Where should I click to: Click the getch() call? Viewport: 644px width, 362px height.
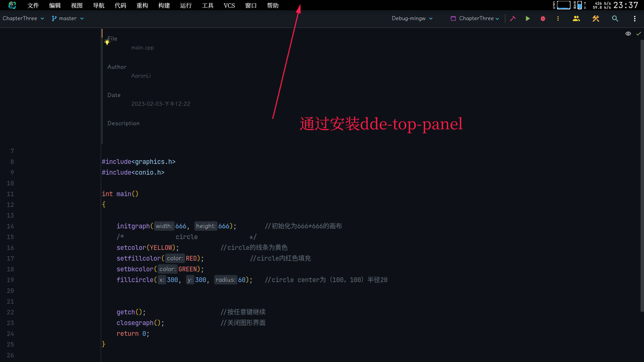coord(131,312)
